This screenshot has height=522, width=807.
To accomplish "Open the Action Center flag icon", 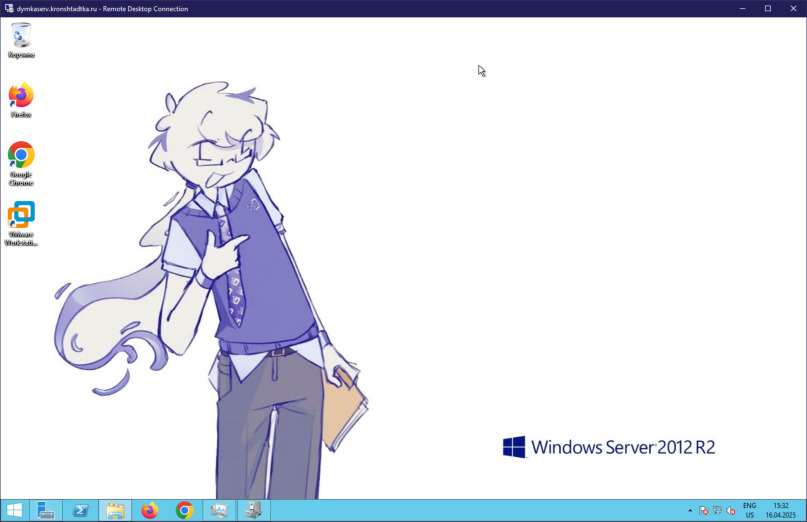I will pyautogui.click(x=704, y=511).
